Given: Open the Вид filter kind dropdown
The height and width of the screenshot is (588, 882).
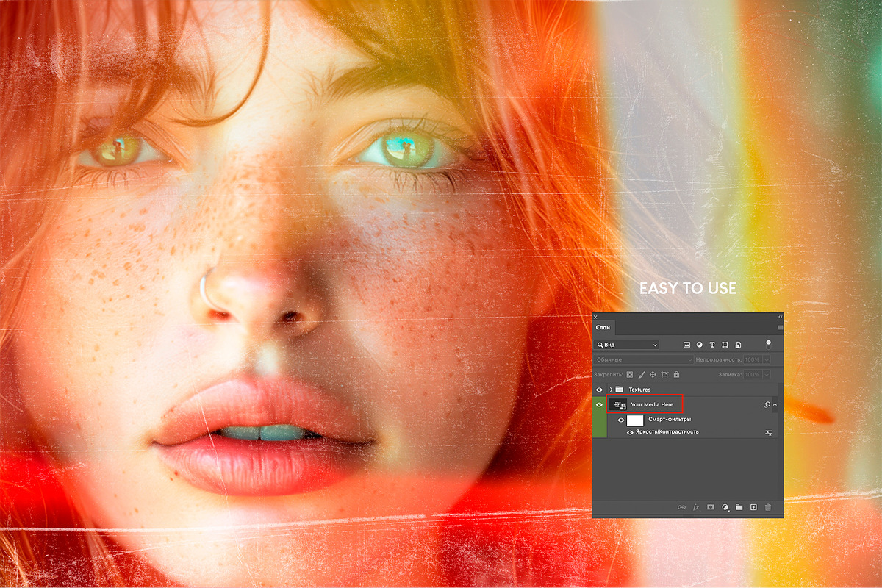Looking at the screenshot, I should (626, 345).
